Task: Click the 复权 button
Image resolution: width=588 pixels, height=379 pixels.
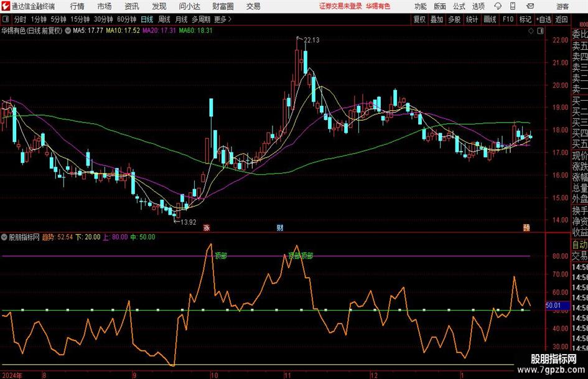Action: point(419,19)
